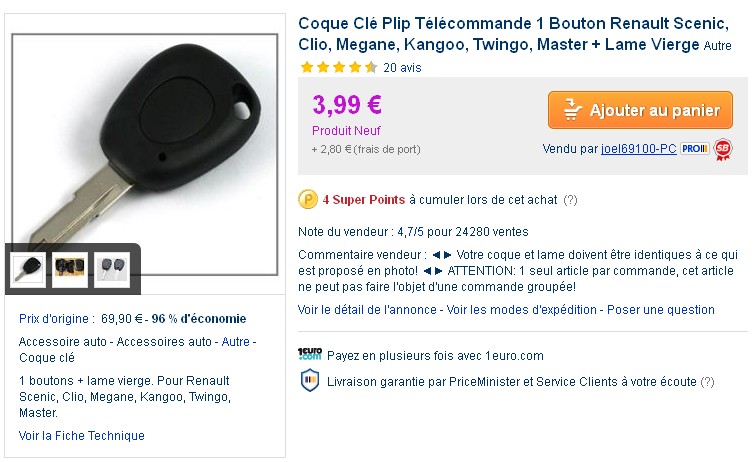Screen dimensions: 755x462
Task: Add the key shell to the cart
Action: [x=640, y=110]
